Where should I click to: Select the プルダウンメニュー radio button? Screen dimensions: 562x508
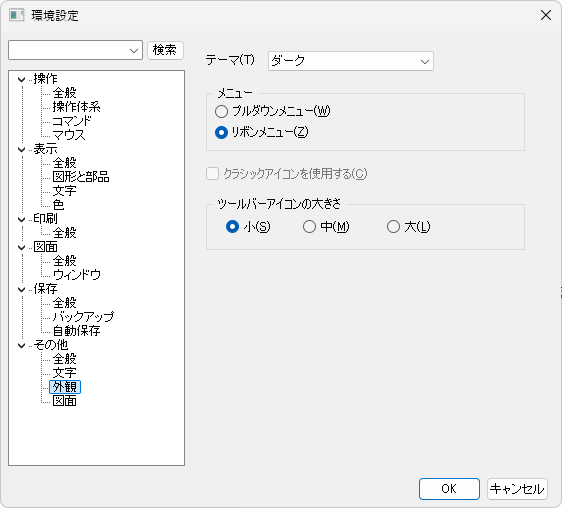pyautogui.click(x=221, y=111)
